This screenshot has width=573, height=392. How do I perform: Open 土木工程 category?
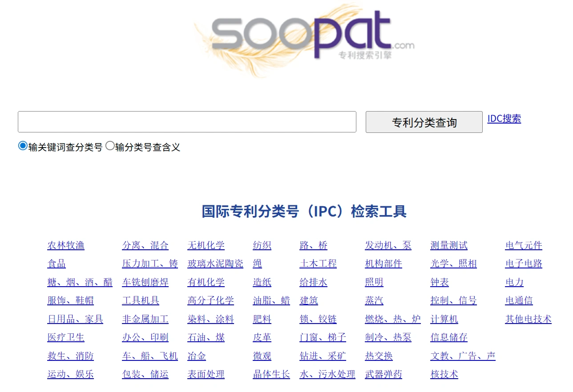pyautogui.click(x=318, y=264)
